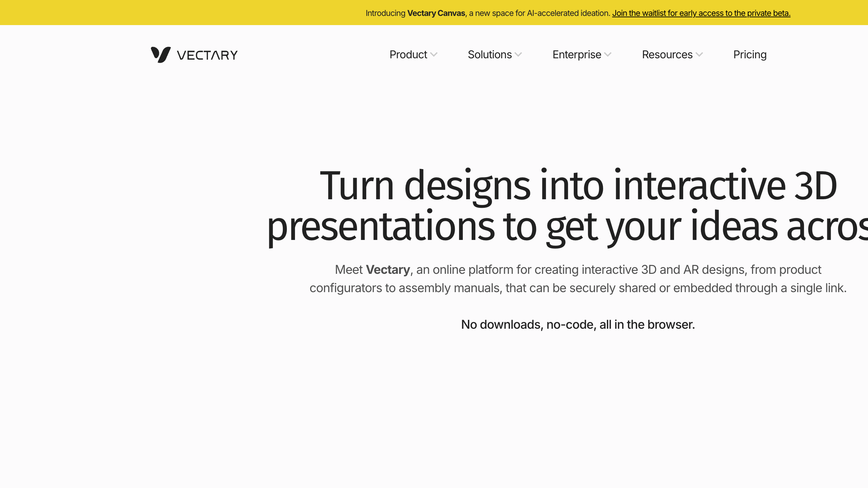This screenshot has height=488, width=868.
Task: Go to the Pricing page
Action: (750, 55)
